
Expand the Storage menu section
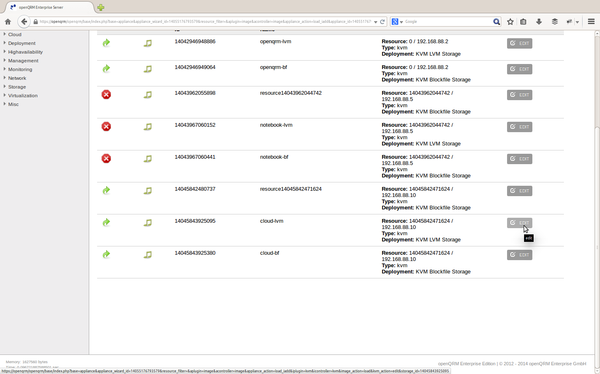pos(17,87)
